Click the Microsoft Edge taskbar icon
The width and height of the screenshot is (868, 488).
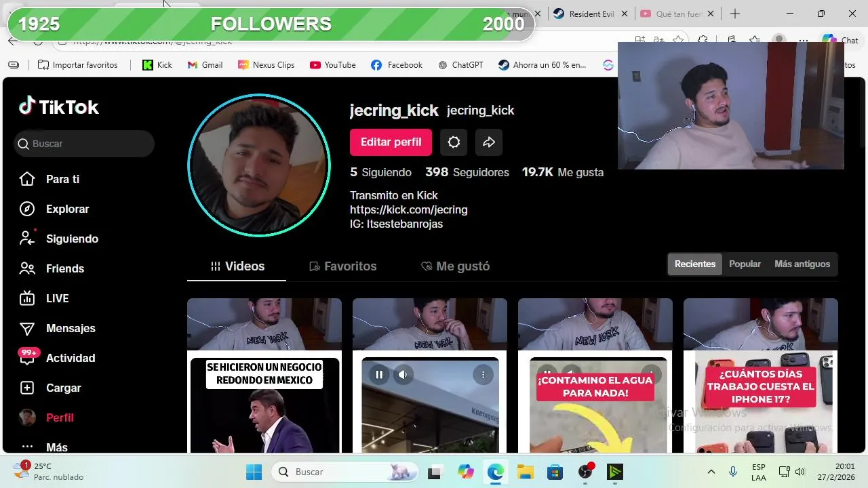coord(495,472)
